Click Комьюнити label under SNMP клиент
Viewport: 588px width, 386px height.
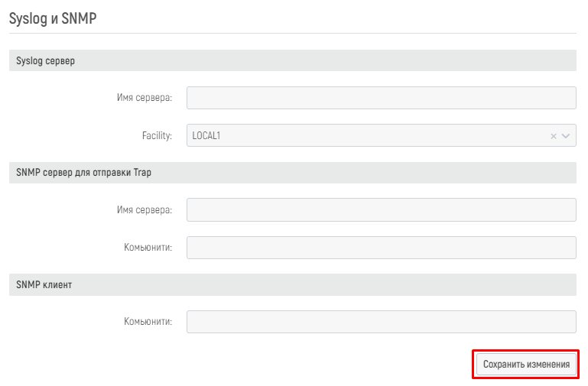click(148, 322)
